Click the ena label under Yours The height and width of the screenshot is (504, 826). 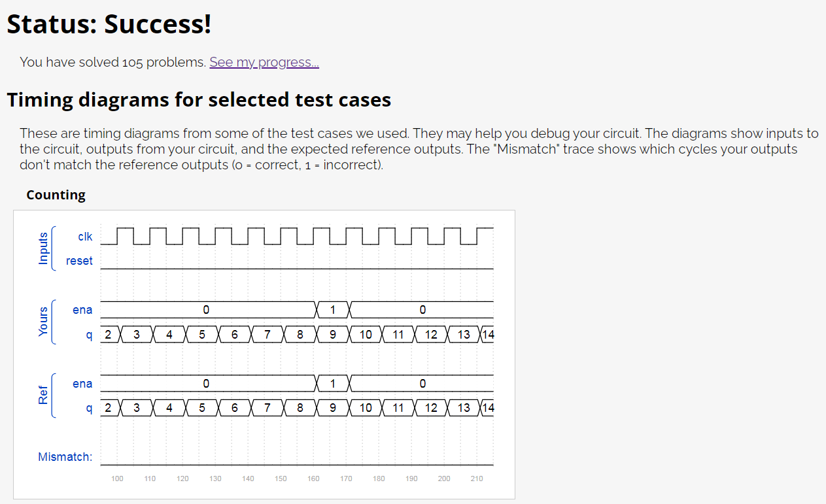[82, 310]
